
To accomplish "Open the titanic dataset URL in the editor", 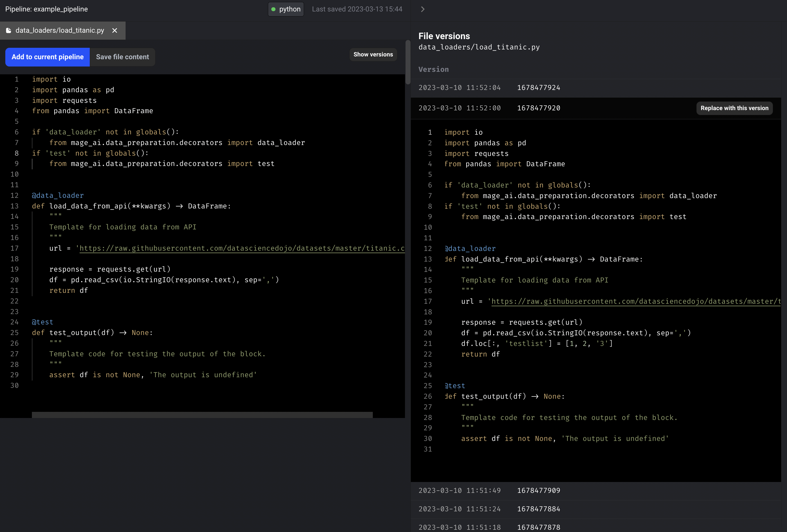I will click(x=242, y=248).
